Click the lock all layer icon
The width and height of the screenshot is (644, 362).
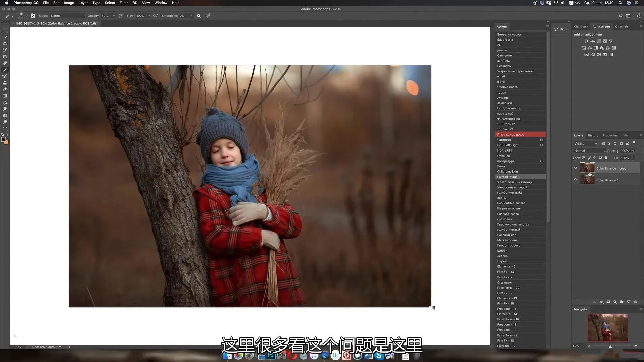(606, 158)
